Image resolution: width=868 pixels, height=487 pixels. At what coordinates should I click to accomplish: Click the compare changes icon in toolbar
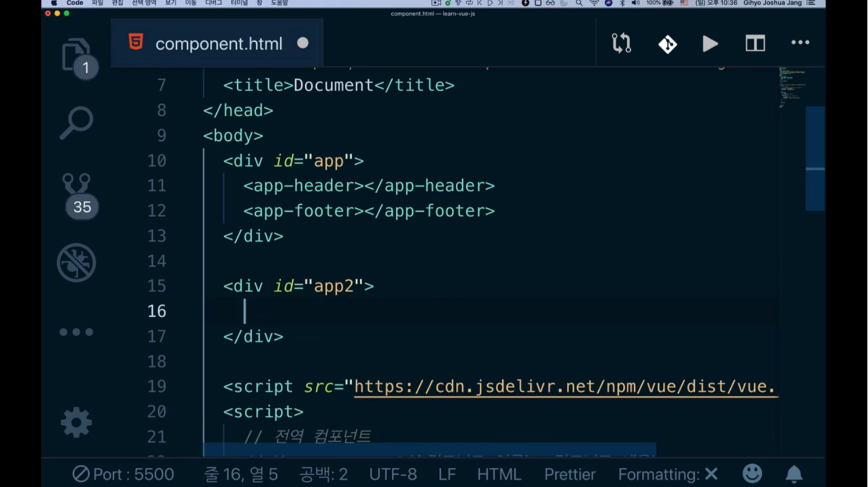point(621,44)
